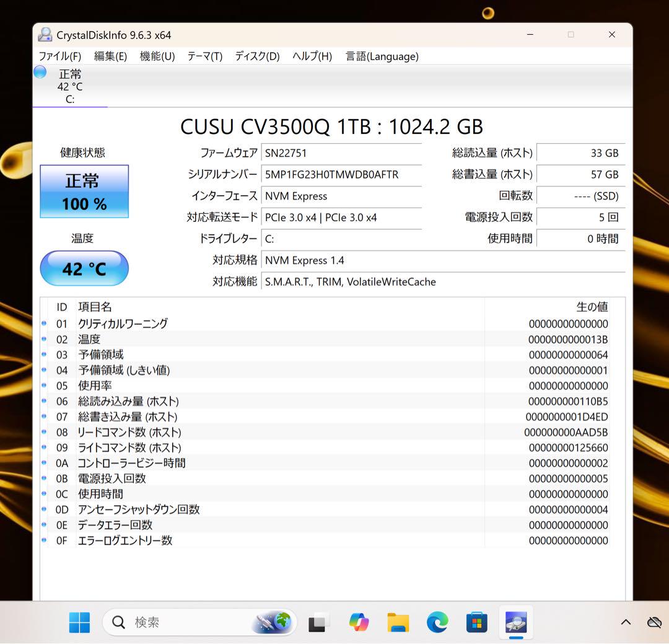The width and height of the screenshot is (669, 644).
Task: Select the 03 予備領域 attribute row
Action: [325, 355]
